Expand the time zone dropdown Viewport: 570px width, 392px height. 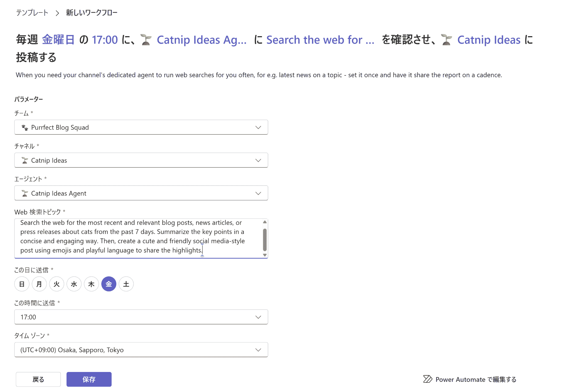(x=141, y=350)
